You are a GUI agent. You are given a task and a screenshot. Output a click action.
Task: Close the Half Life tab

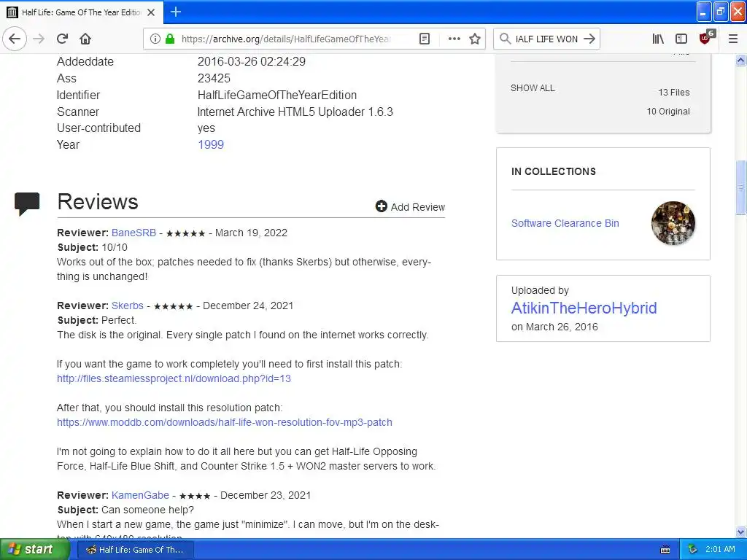coord(151,12)
